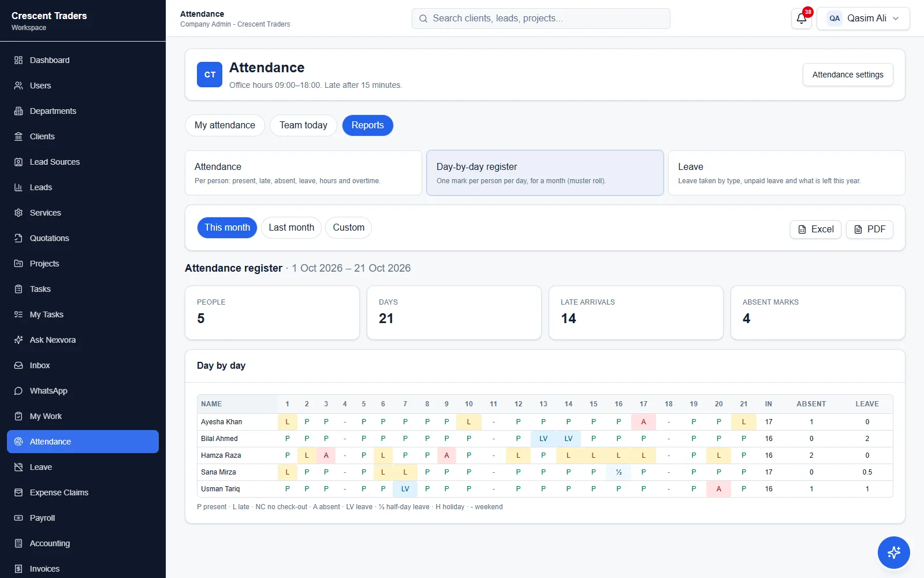
Task: Switch to the My attendance tab
Action: pyautogui.click(x=225, y=125)
